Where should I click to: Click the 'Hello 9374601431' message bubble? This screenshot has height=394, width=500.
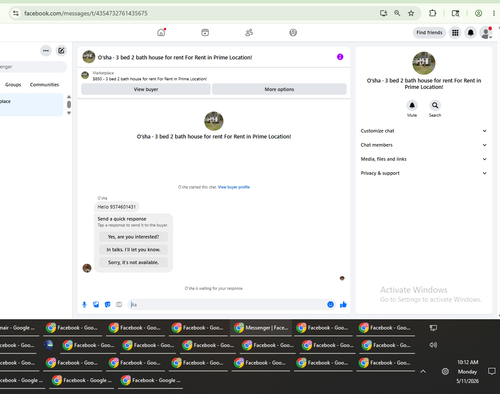coord(117,207)
